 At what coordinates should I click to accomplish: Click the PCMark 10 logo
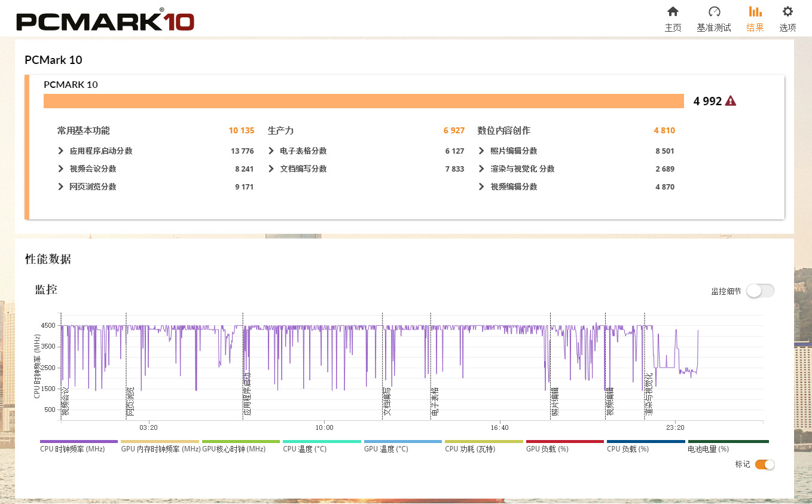tap(105, 19)
